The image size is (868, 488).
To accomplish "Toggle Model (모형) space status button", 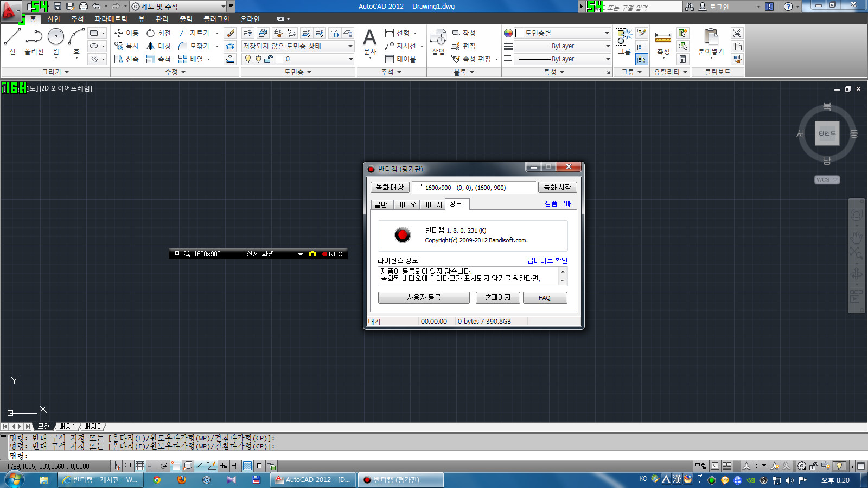I will pyautogui.click(x=700, y=466).
